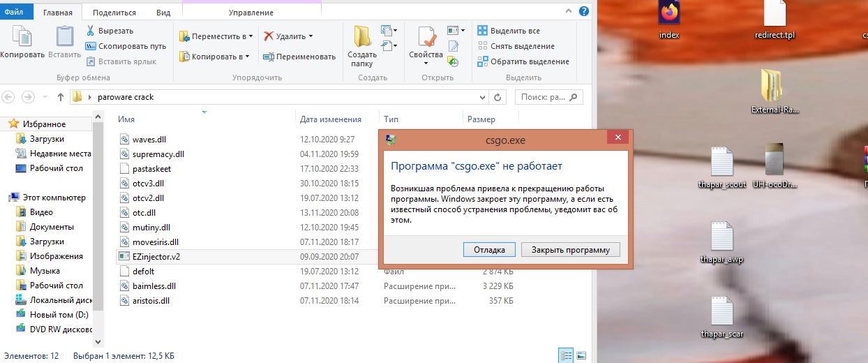Click Выделить все in the ribbon
Screen dimensions: 868x363
[x=509, y=31]
